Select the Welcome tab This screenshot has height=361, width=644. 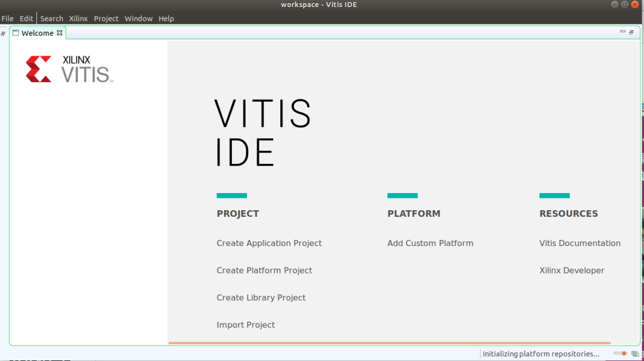point(37,33)
